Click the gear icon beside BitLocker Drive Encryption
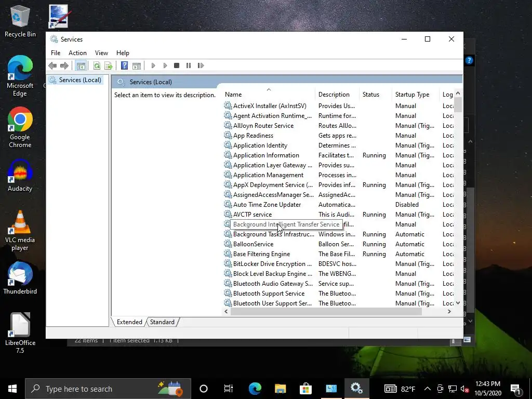 click(x=228, y=263)
